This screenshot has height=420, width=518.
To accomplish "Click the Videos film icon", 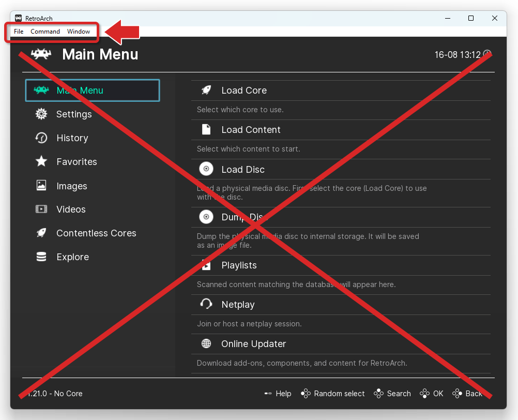I will click(x=41, y=209).
